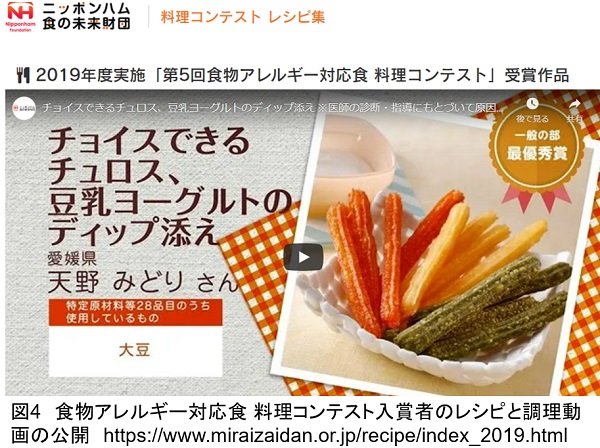Click the 愛媛県 prefecture text

[x=72, y=259]
